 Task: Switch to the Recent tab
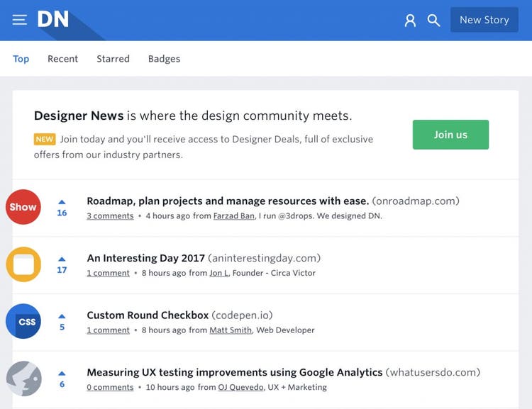pyautogui.click(x=62, y=59)
